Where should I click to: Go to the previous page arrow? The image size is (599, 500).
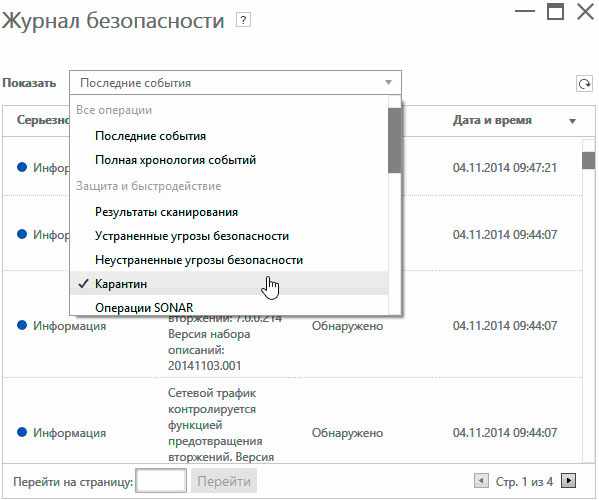click(x=481, y=480)
